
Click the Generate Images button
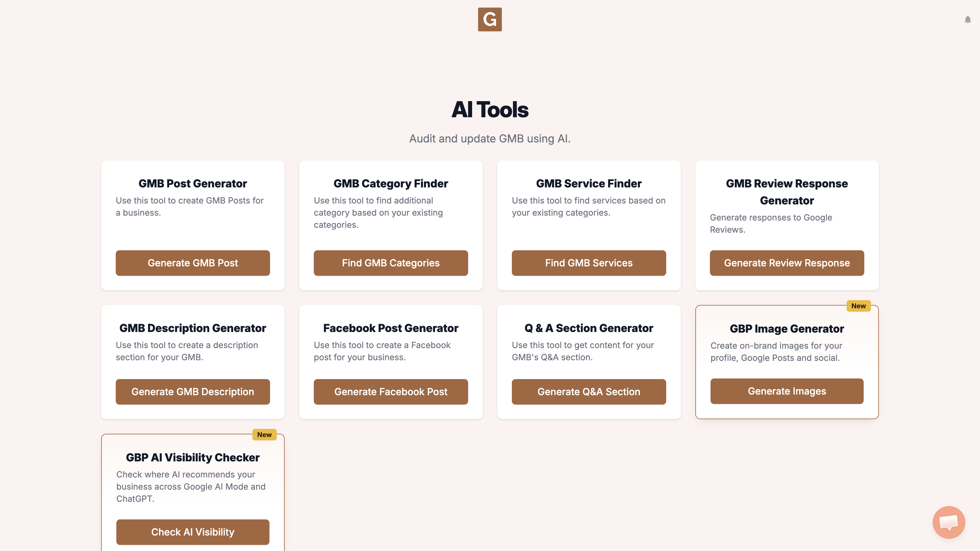point(787,391)
